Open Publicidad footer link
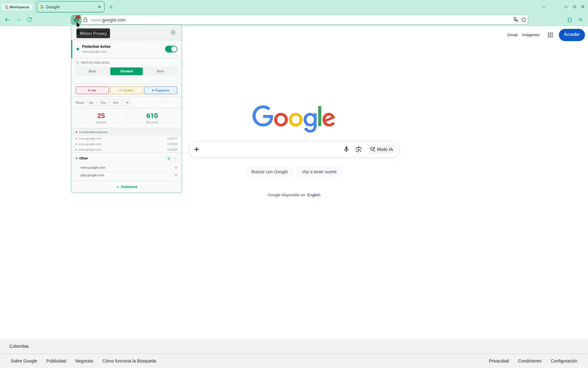 [x=56, y=361]
